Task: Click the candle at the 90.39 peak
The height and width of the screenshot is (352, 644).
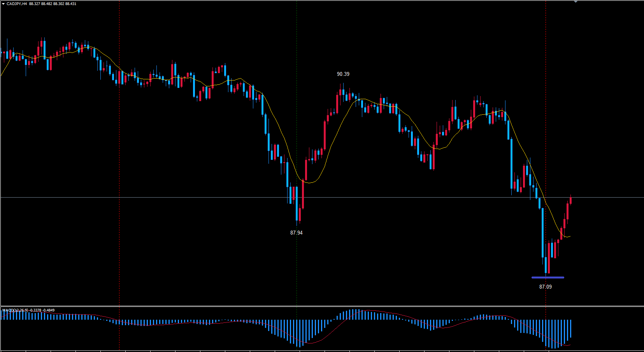Action: (343, 93)
